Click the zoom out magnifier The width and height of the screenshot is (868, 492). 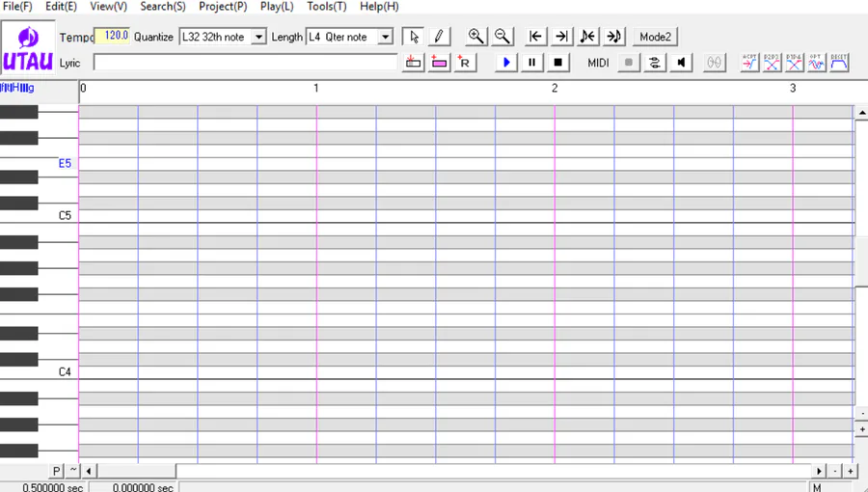pyautogui.click(x=502, y=37)
